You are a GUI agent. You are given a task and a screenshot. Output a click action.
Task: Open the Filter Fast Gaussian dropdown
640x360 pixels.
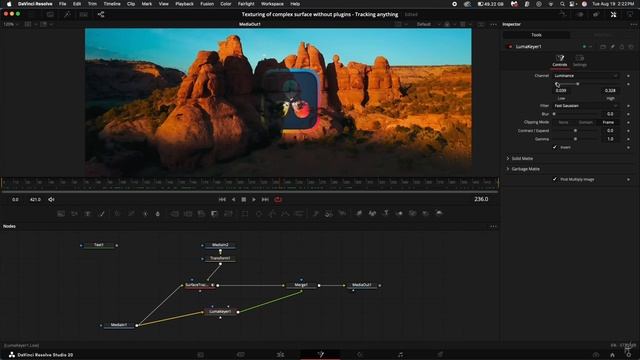pos(586,106)
